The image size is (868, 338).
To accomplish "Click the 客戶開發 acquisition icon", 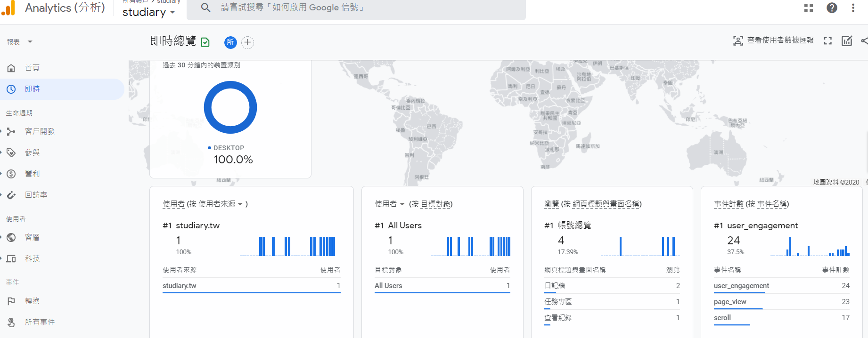I will [x=11, y=131].
